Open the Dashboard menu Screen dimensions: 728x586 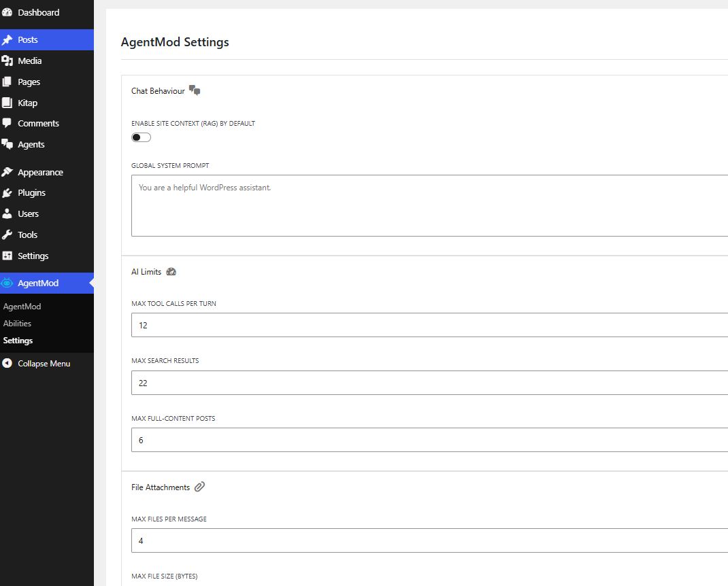click(47, 12)
